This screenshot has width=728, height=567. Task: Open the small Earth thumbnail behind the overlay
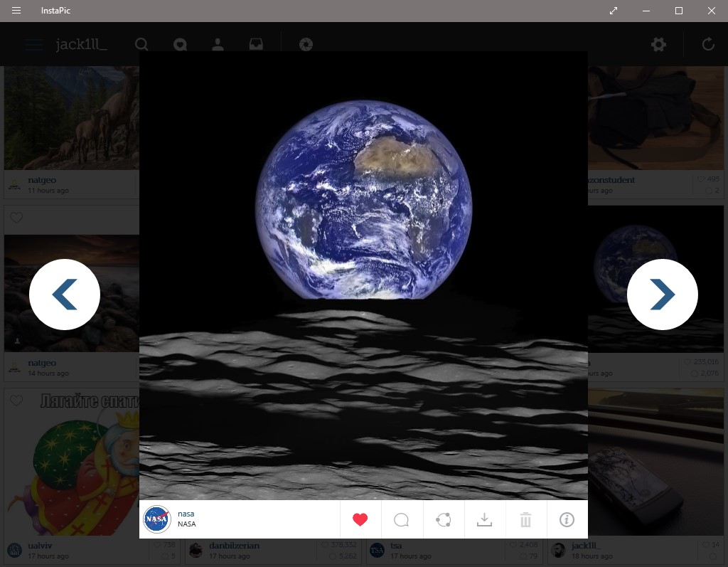[x=655, y=279]
